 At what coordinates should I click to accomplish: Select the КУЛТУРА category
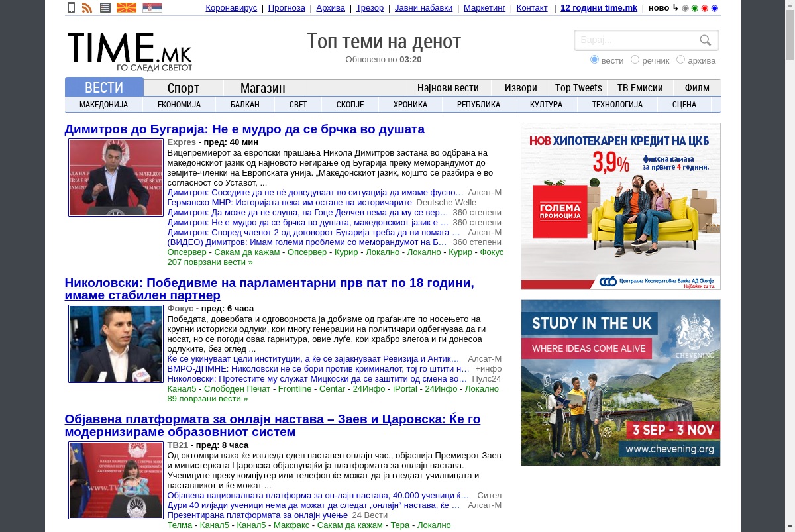(x=546, y=105)
